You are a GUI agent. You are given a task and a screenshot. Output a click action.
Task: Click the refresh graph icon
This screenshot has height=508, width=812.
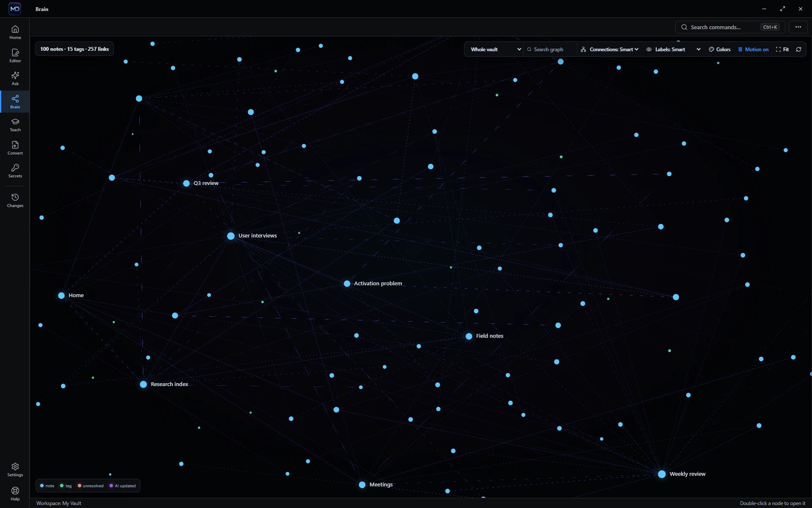tap(798, 50)
